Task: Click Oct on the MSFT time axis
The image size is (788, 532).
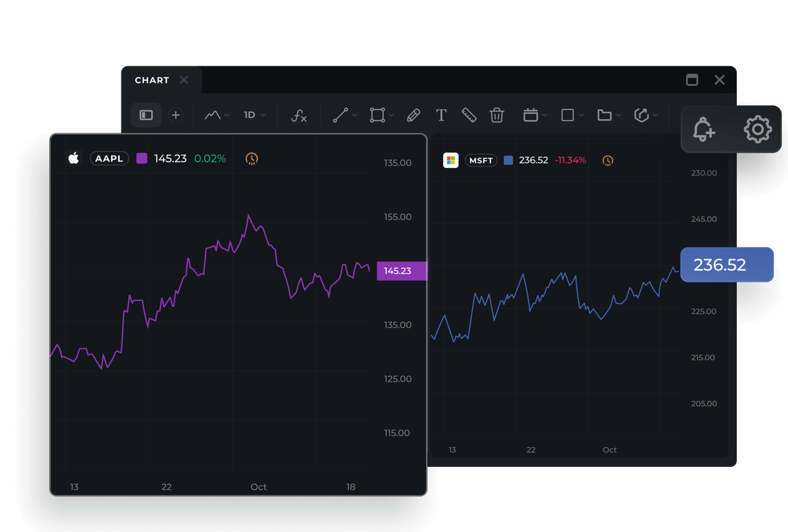Action: pyautogui.click(x=610, y=450)
